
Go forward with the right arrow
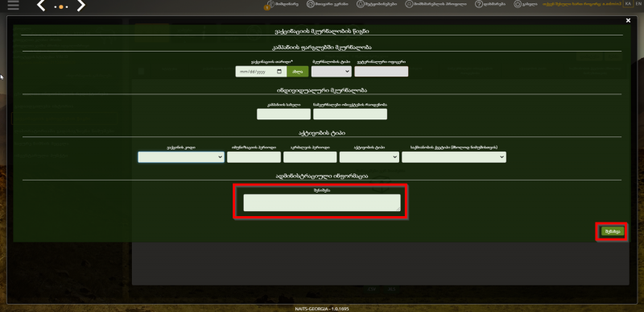point(81,6)
